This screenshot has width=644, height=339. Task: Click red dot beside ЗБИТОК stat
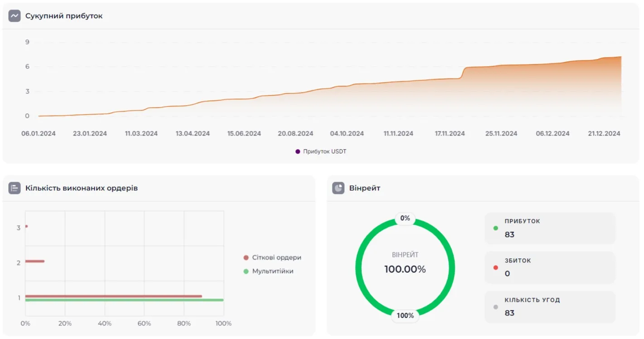pos(495,267)
